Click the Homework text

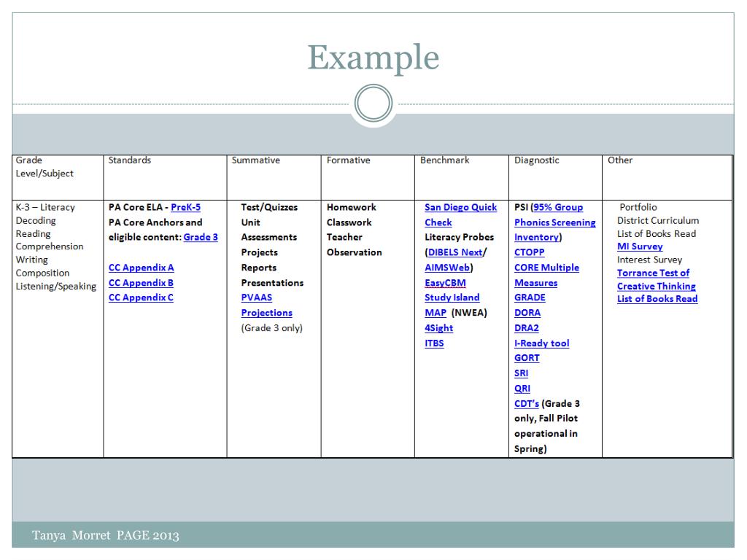tap(351, 207)
